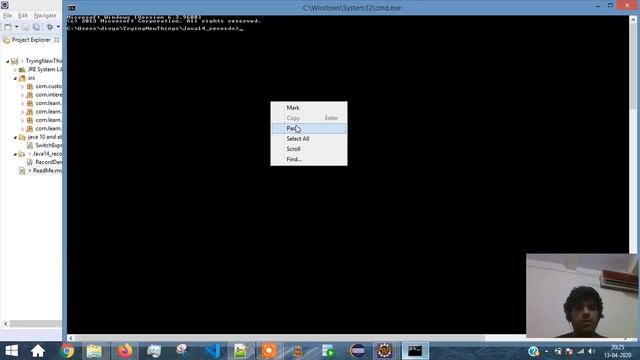Screen dimensions: 640x360
Task: Click the Home icon on the taskbar
Action: [38, 351]
